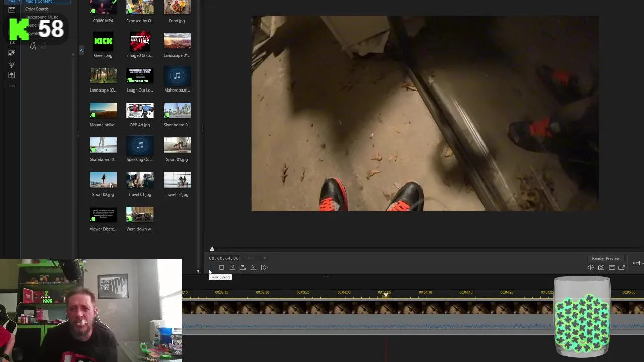Screen dimensions: 644x362
Task: Select the Travel 01.jpg thumbnail
Action: 140,180
